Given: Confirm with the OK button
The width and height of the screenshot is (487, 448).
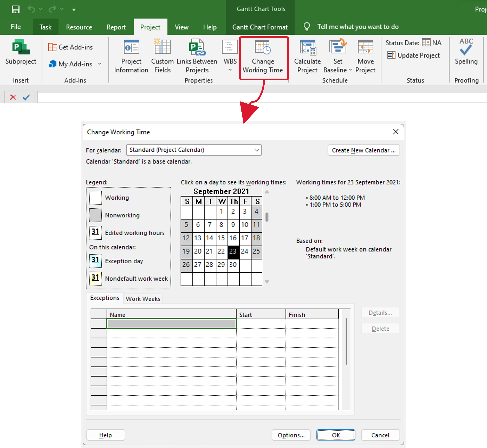Looking at the screenshot, I should click(x=336, y=435).
